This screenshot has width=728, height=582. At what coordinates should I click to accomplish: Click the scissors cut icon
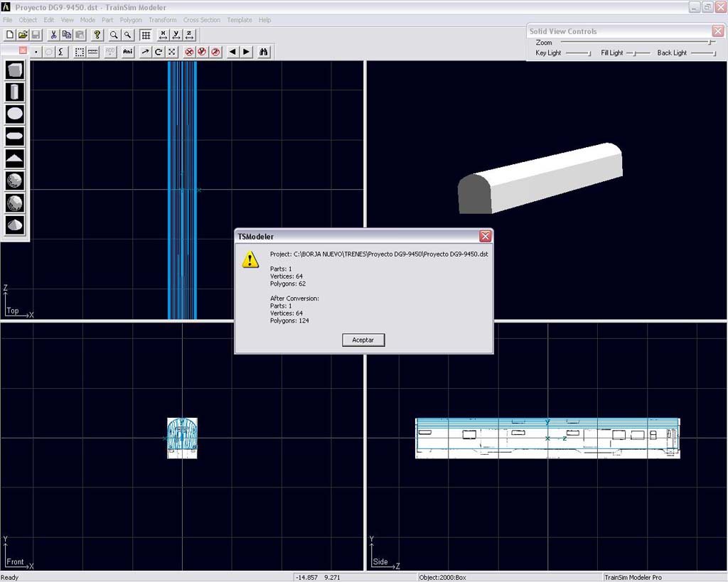[x=53, y=35]
